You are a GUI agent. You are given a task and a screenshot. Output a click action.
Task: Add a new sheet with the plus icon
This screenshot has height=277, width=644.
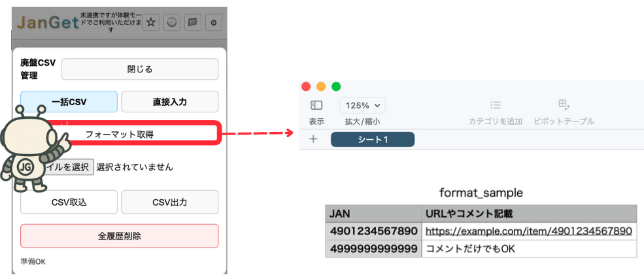click(313, 139)
